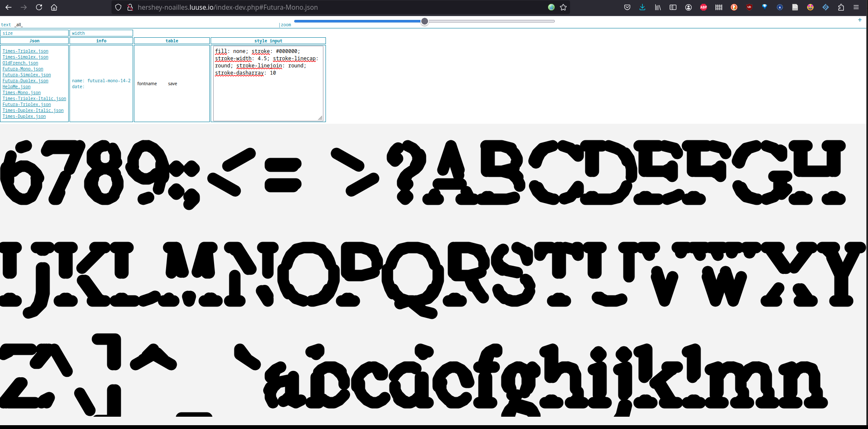
Task: Expand the plus icon at top right
Action: [x=860, y=20]
